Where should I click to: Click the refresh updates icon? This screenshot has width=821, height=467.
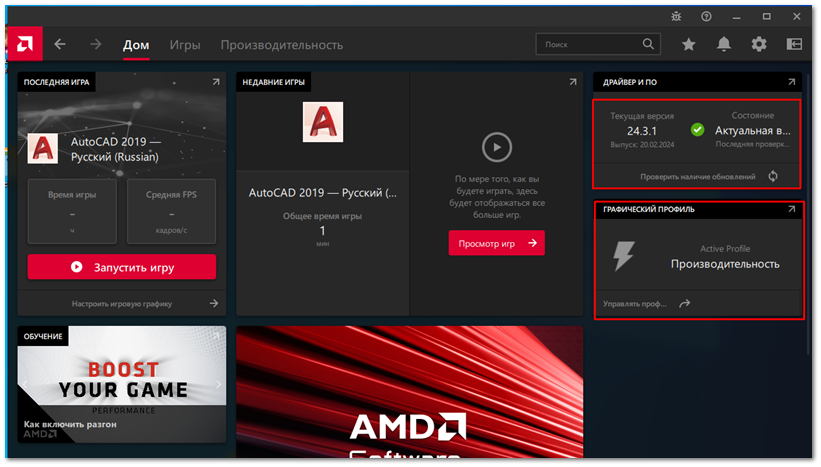773,176
